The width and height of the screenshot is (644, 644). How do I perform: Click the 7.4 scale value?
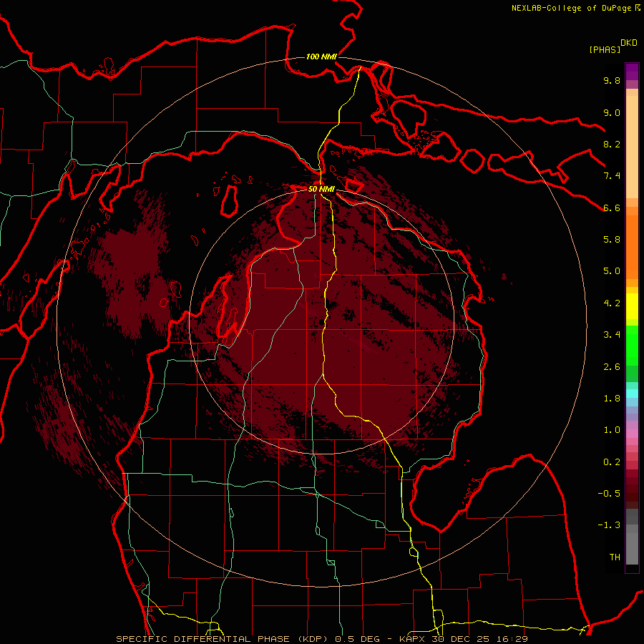612,176
